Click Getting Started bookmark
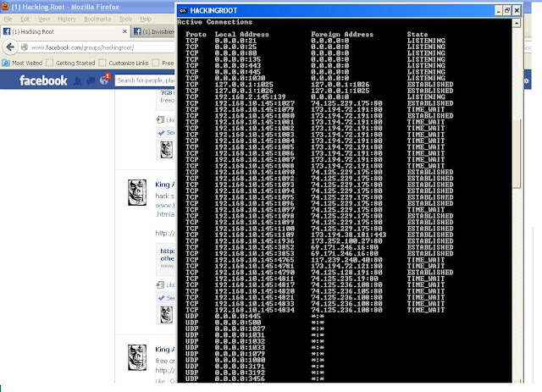Viewport: 542px width, 392px height. click(71, 63)
